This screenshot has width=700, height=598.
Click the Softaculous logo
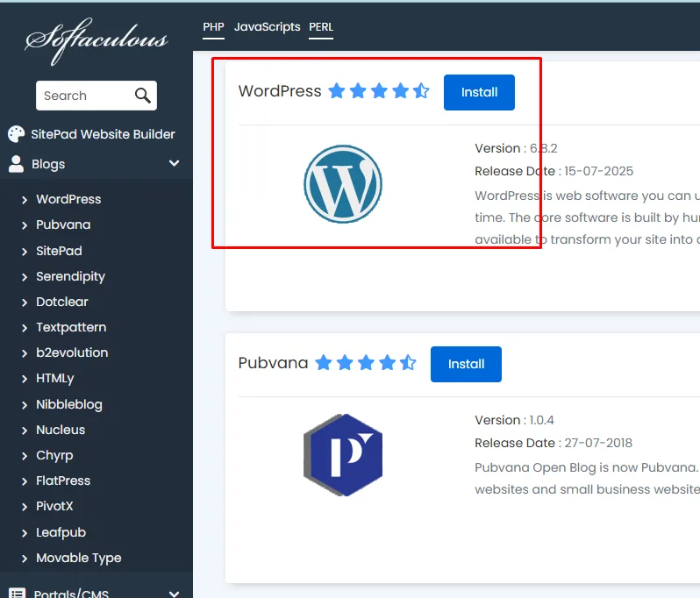point(96,39)
